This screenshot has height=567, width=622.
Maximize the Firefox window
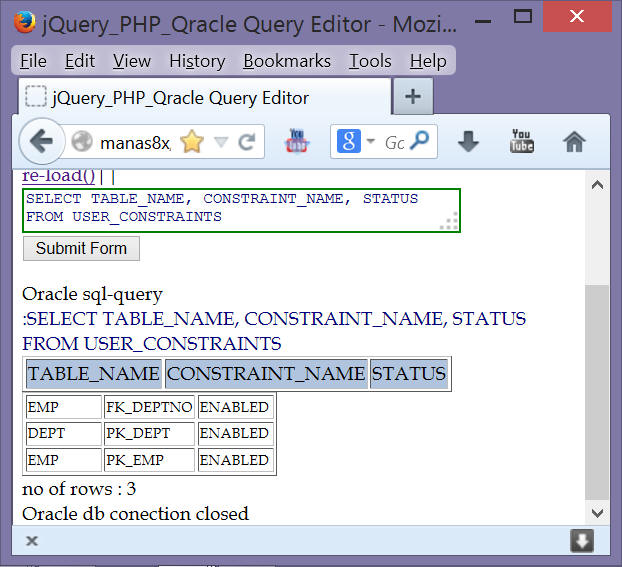(523, 17)
